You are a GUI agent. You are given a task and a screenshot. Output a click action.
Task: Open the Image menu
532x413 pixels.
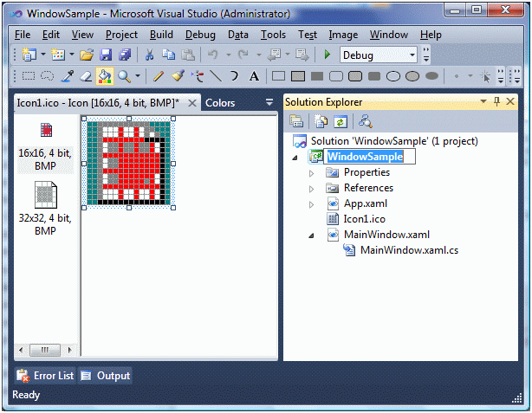[x=343, y=35]
